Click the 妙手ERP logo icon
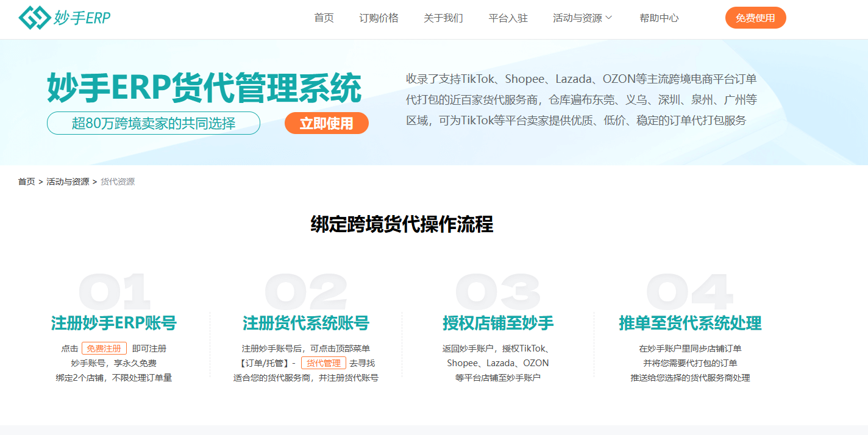The width and height of the screenshot is (868, 435). tap(34, 18)
